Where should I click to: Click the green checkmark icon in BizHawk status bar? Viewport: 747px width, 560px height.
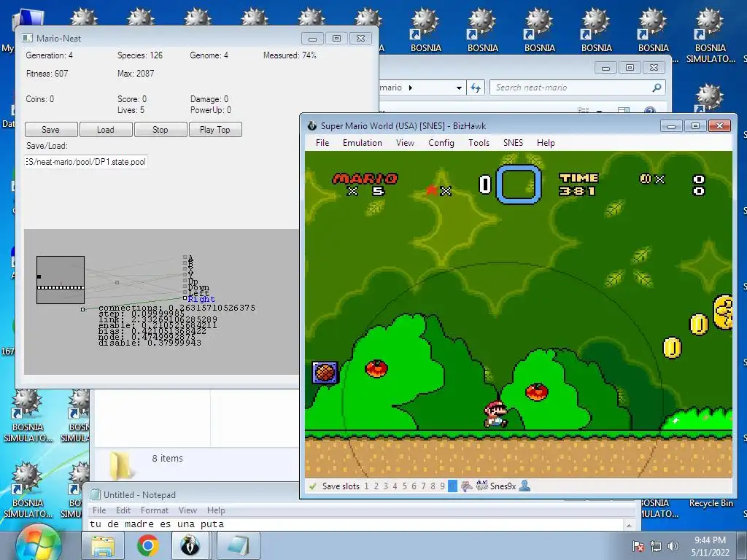click(x=312, y=486)
